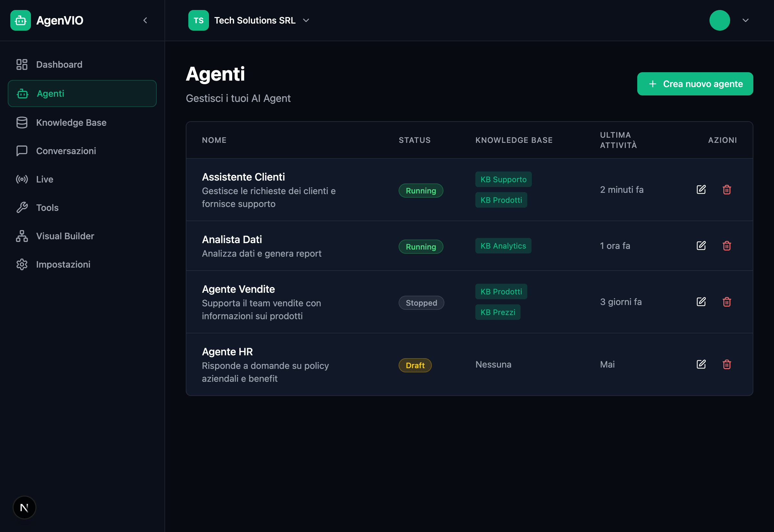Image resolution: width=774 pixels, height=532 pixels.
Task: Collapse the sidebar with the chevron
Action: coord(145,20)
